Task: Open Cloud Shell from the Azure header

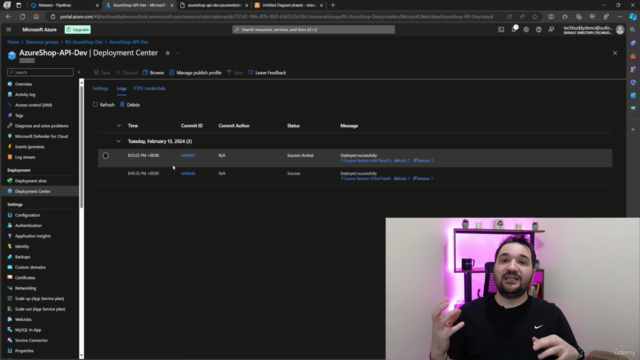Action: [501, 30]
